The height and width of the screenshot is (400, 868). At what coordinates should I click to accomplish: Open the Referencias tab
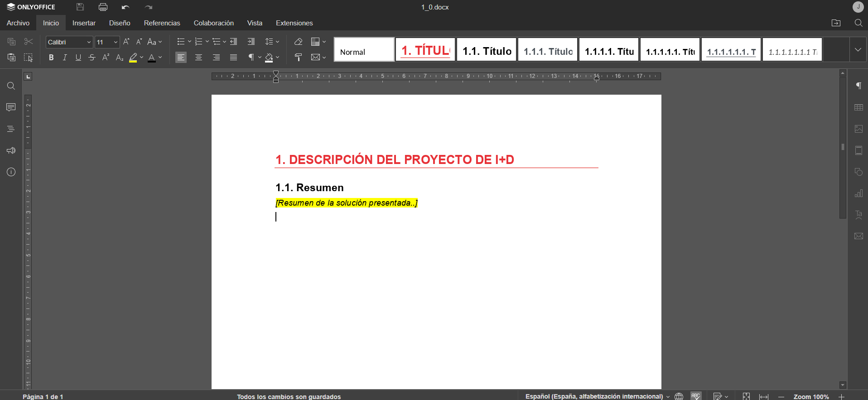(x=162, y=23)
